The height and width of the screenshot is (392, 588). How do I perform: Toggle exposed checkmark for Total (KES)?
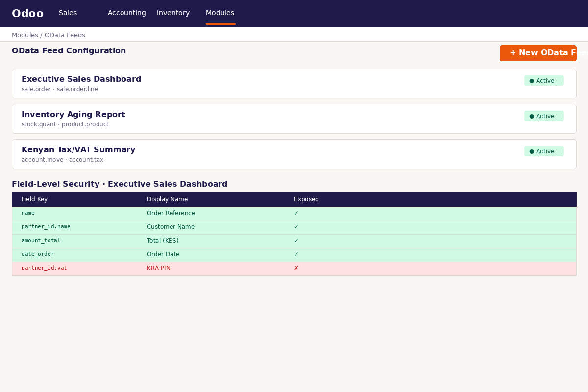tap(296, 241)
